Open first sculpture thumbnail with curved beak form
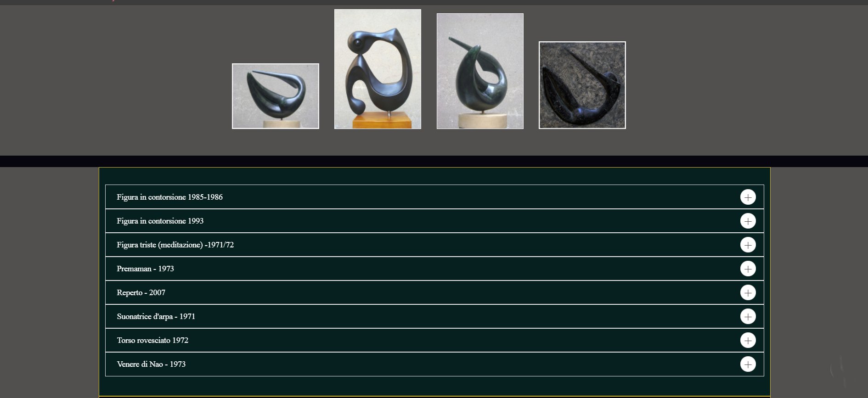This screenshot has height=398, width=868. (276, 96)
